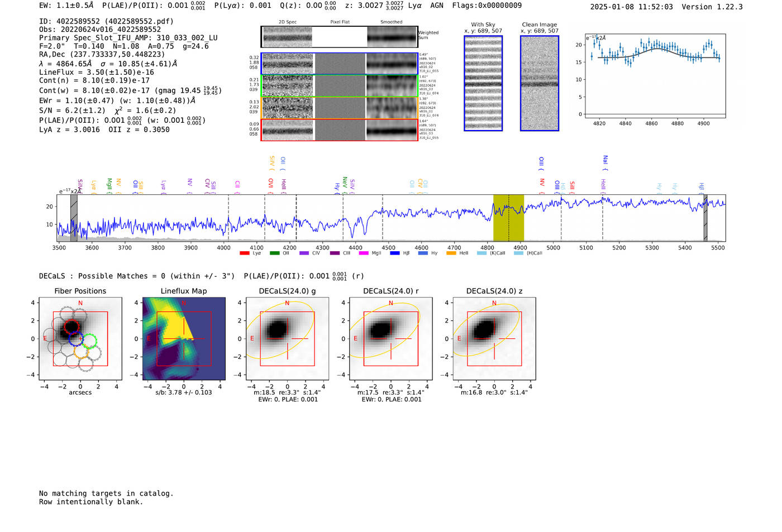
Task: Open the Clean Image cutout
Action: (x=540, y=83)
